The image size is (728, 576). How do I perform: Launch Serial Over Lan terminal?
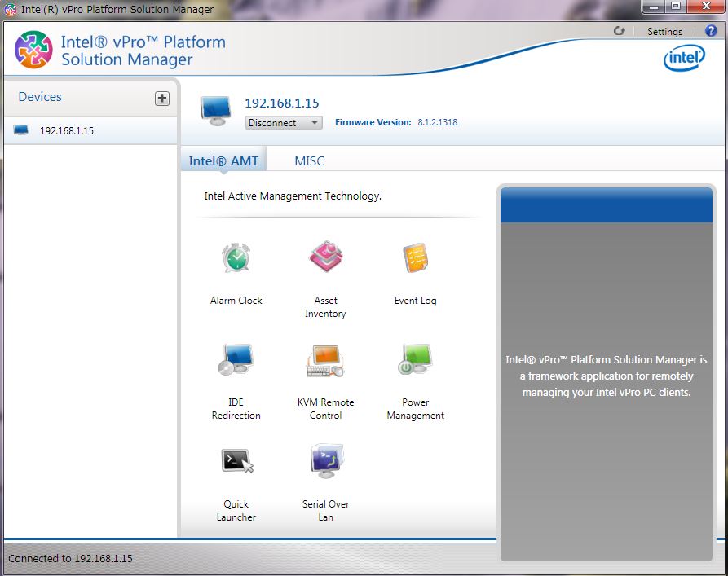coord(325,462)
